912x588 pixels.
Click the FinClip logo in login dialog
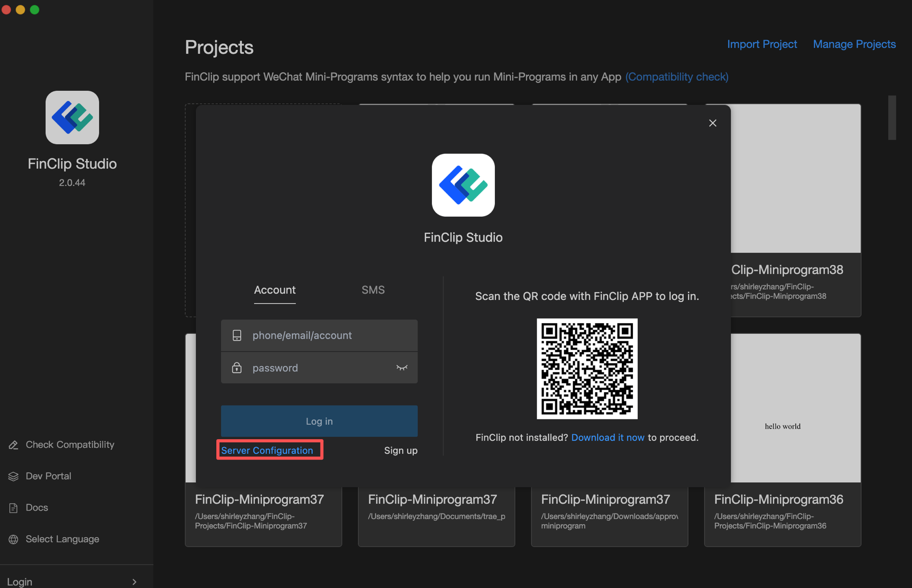(x=463, y=185)
